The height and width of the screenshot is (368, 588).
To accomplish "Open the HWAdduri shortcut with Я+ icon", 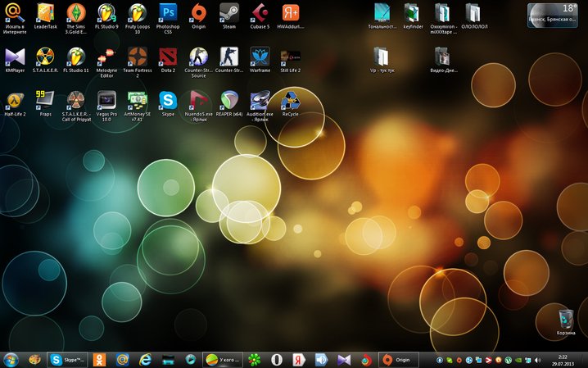I will (x=291, y=16).
